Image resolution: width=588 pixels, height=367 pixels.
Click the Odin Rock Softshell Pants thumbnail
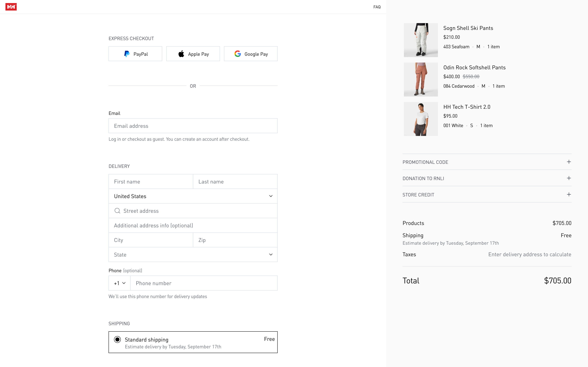tap(421, 80)
